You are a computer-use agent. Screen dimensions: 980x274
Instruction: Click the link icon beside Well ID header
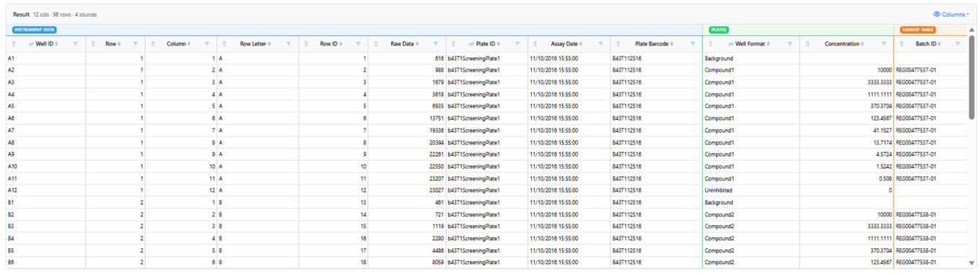click(30, 44)
